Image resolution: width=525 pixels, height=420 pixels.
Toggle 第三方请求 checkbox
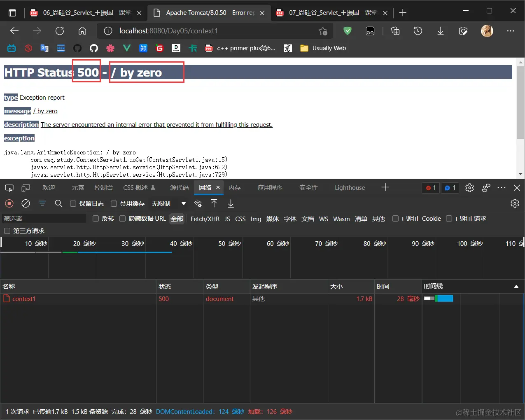click(x=7, y=231)
